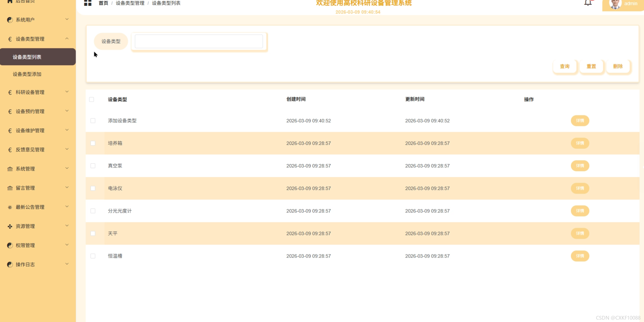Screen dimensions: 644x322
Task: Check the 培养箱 row checkbox
Action: [x=93, y=143]
